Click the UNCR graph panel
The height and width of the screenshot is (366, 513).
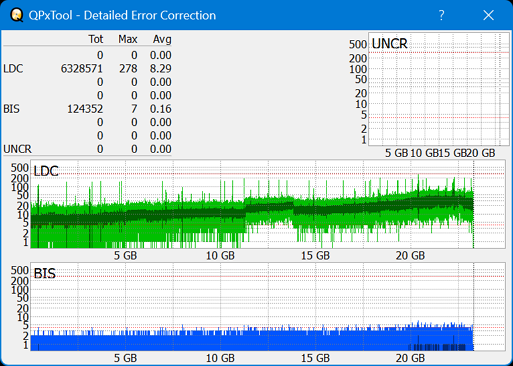[439, 89]
